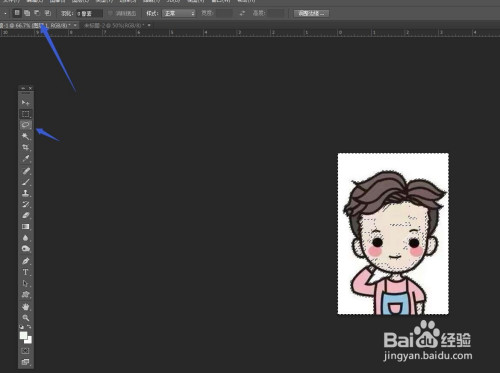Viewport: 500px width, 373px height.
Task: Select the Pen tool
Action: [25, 261]
